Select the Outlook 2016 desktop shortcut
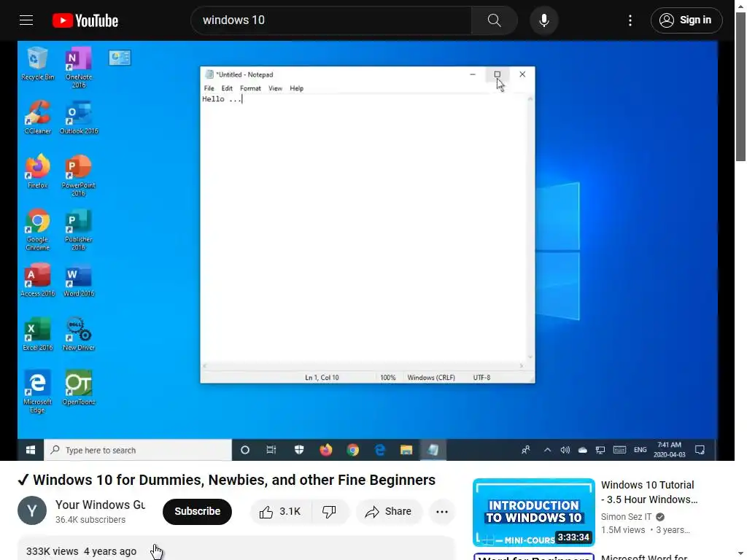 coord(79,117)
